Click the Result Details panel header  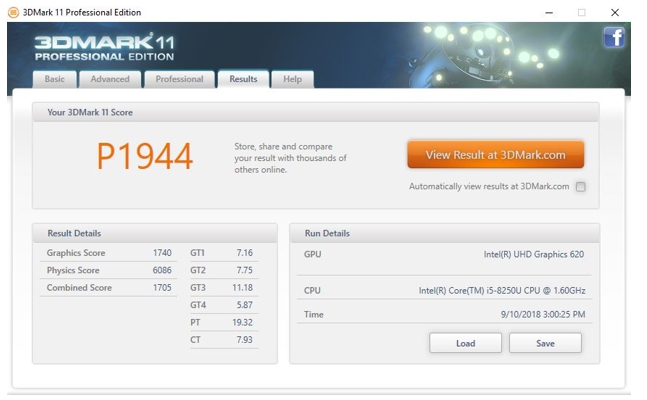(155, 233)
